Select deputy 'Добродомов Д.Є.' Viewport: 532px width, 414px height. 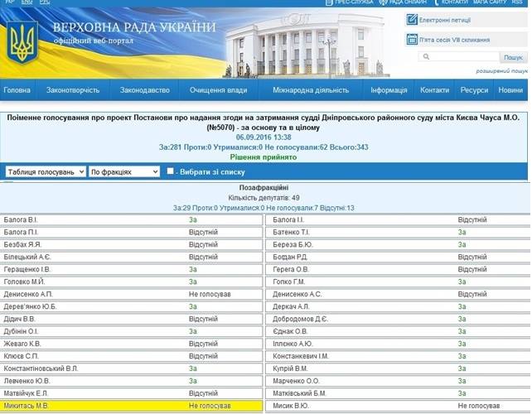pos(300,319)
